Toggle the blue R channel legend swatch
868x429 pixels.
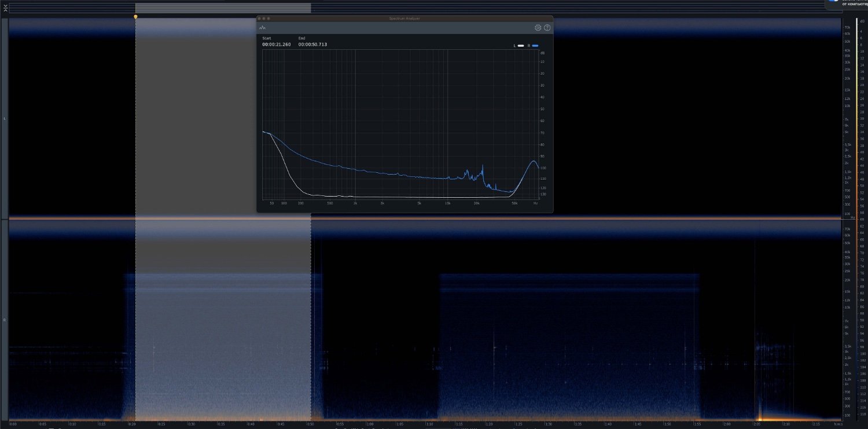click(x=535, y=45)
